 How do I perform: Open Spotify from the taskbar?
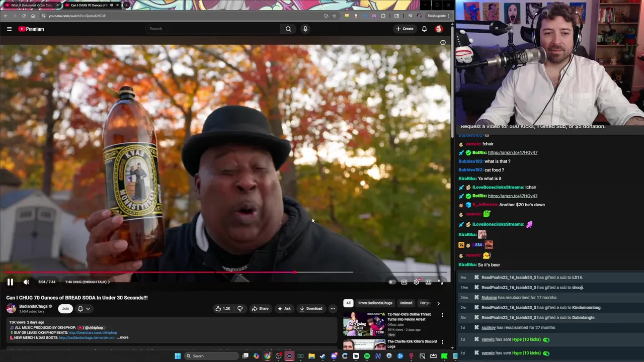367,356
